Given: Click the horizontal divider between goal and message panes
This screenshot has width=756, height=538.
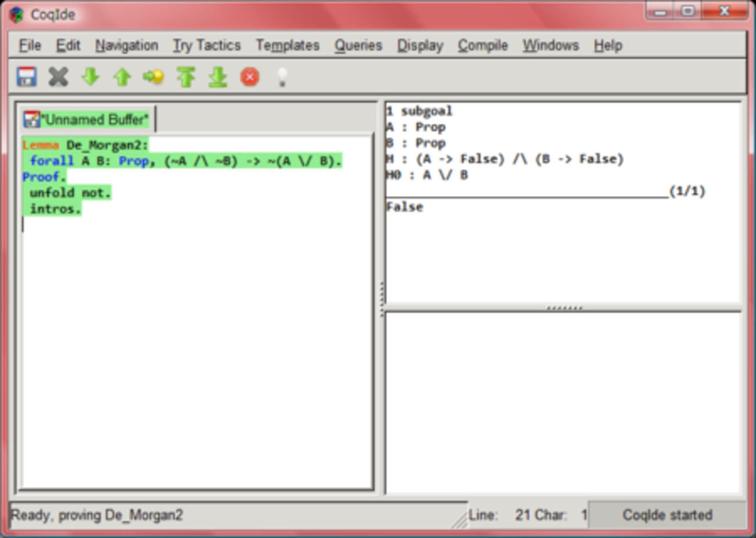Looking at the screenshot, I should (563, 308).
